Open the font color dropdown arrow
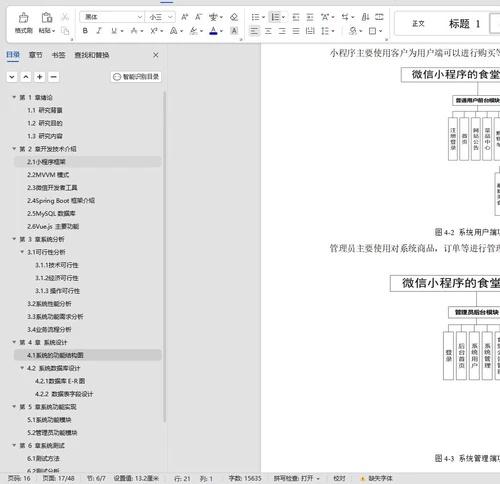 click(x=221, y=31)
